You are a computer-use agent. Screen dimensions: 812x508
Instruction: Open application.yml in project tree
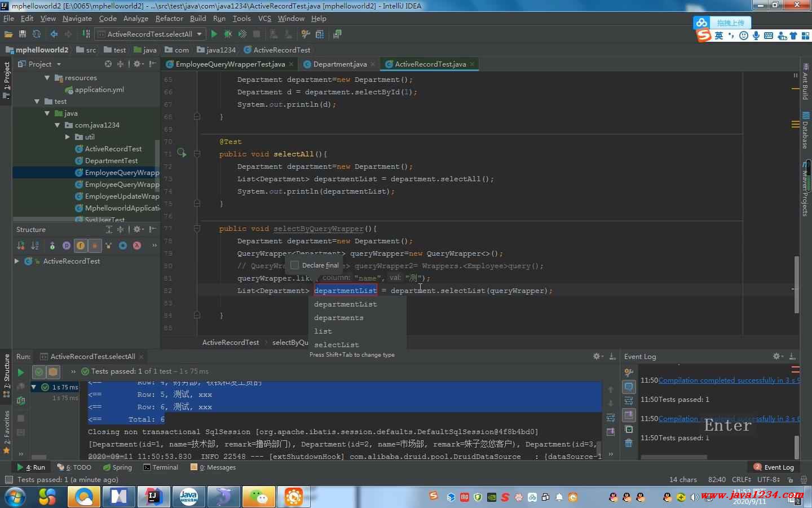click(99, 90)
